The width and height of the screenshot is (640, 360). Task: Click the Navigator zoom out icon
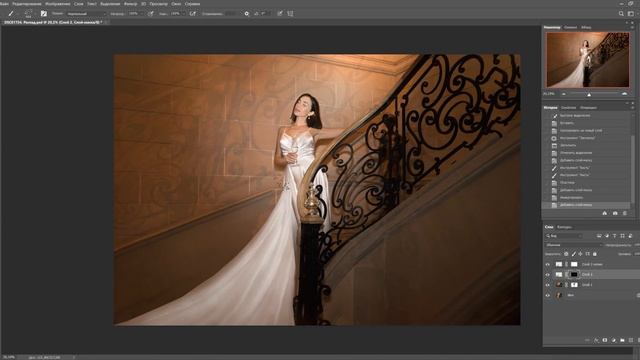coord(564,94)
